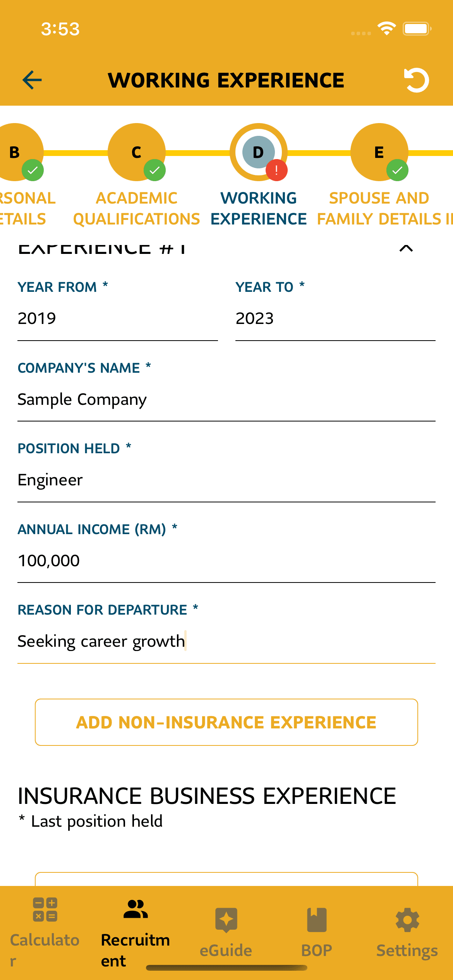Tap the back arrow icon
This screenshot has width=453, height=980.
pyautogui.click(x=32, y=80)
